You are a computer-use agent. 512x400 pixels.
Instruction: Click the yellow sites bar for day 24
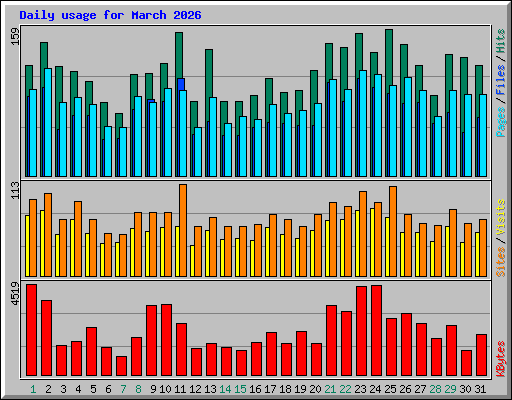click(372, 242)
